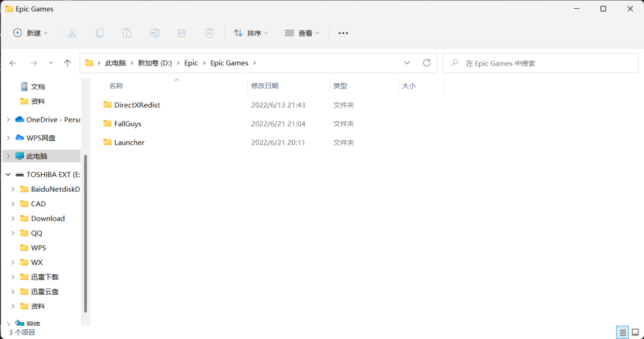Click the Cut scissors icon
This screenshot has width=644, height=339.
[72, 33]
